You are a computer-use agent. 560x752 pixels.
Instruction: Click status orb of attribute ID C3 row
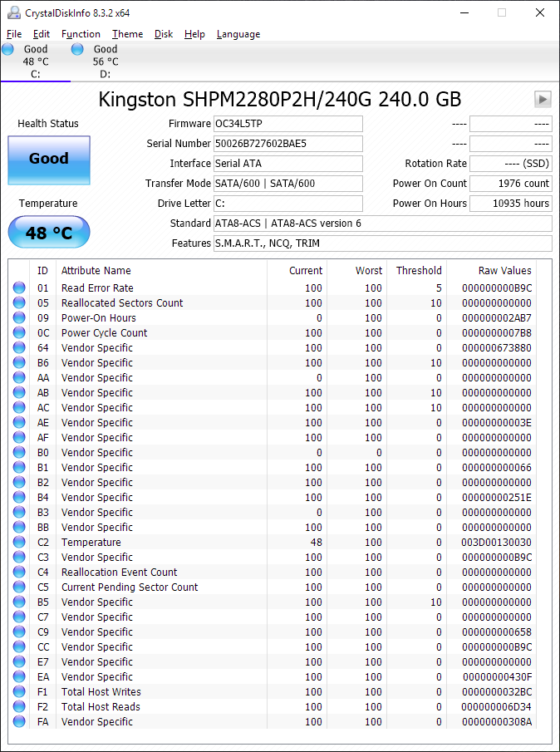click(19, 557)
